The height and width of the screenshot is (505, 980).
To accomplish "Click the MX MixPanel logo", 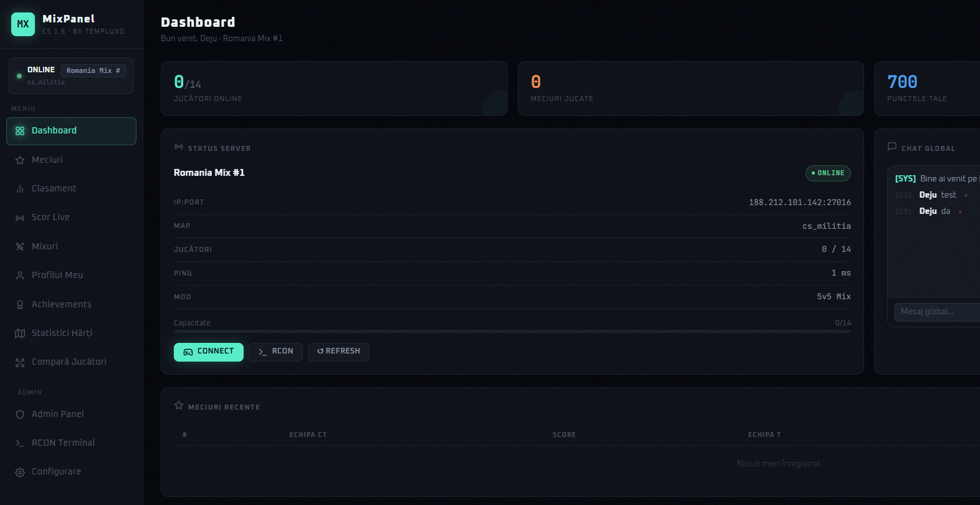I will 22,24.
